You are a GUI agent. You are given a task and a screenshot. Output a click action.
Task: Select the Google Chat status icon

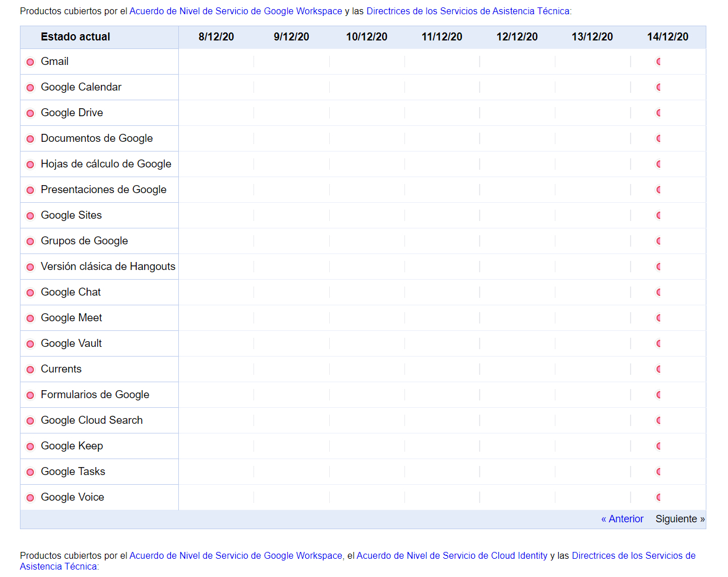point(30,292)
